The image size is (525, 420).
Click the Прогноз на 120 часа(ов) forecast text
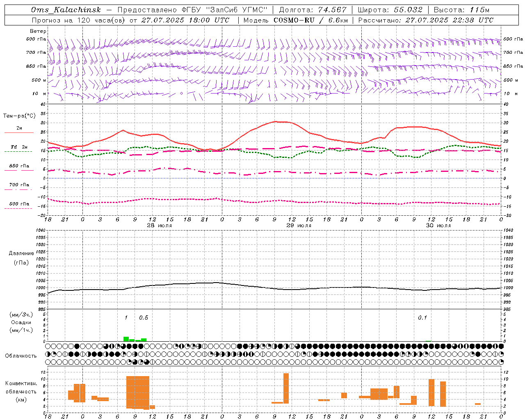(x=78, y=20)
